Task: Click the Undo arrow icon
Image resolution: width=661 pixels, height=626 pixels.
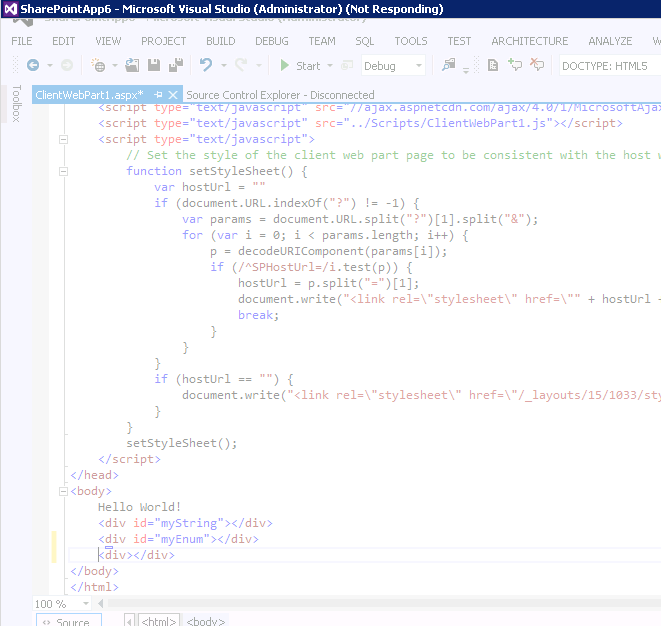Action: tap(206, 65)
